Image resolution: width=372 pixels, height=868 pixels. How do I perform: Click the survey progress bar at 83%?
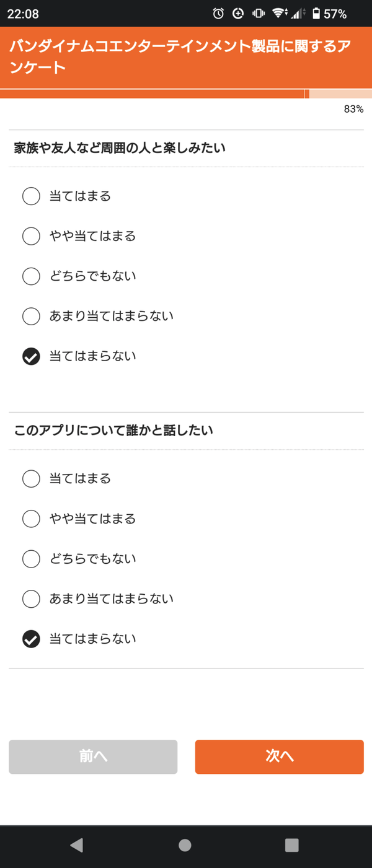pos(186,94)
